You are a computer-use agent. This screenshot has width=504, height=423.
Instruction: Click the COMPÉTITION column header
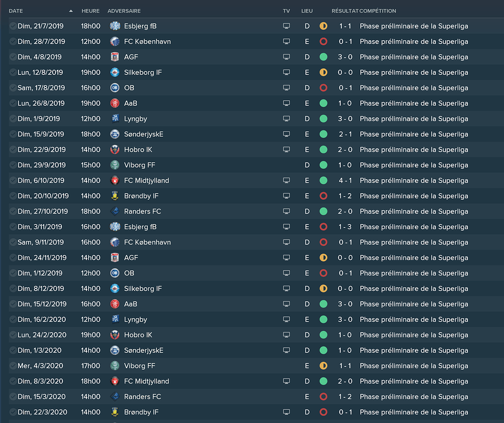pos(378,11)
